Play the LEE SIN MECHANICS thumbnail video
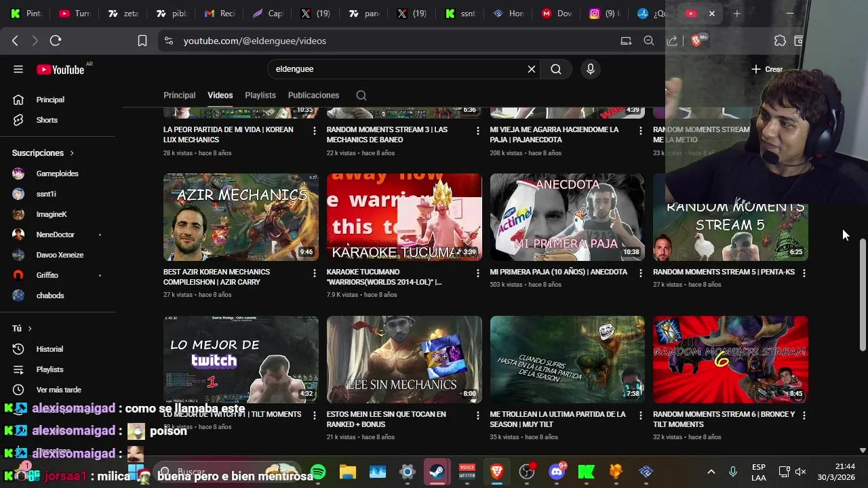868x488 pixels. 404,359
